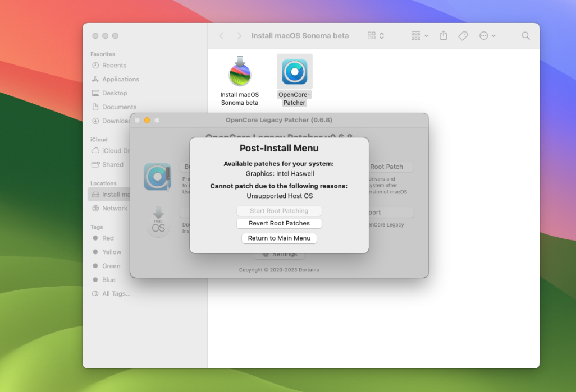Click the 'Graphics: Intel Haswell' text
Image resolution: width=576 pixels, height=392 pixels.
point(280,174)
